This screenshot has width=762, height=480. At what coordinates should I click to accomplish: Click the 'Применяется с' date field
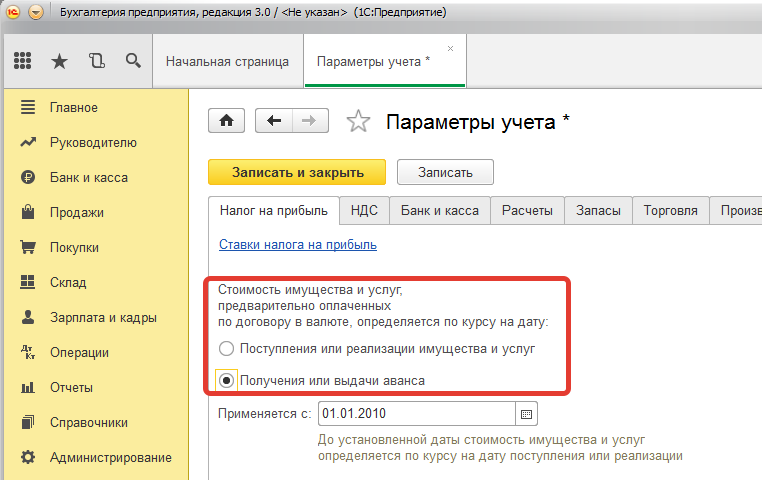416,412
